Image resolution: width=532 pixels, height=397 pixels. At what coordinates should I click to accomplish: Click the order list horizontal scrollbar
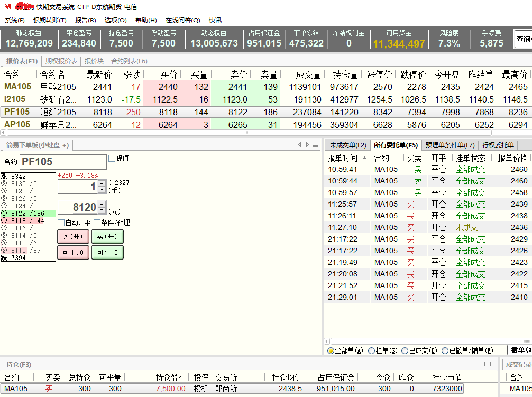point(431,341)
